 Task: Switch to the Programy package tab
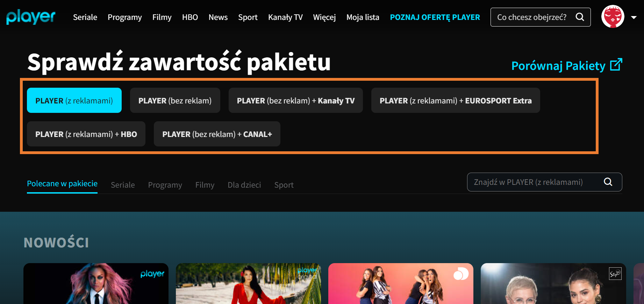[x=165, y=185]
